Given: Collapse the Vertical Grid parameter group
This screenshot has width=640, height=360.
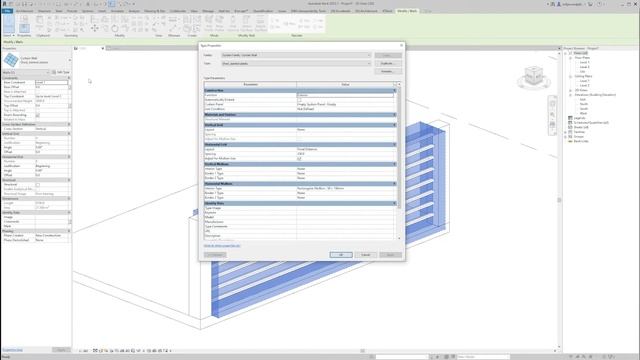Looking at the screenshot, I should pos(394,125).
